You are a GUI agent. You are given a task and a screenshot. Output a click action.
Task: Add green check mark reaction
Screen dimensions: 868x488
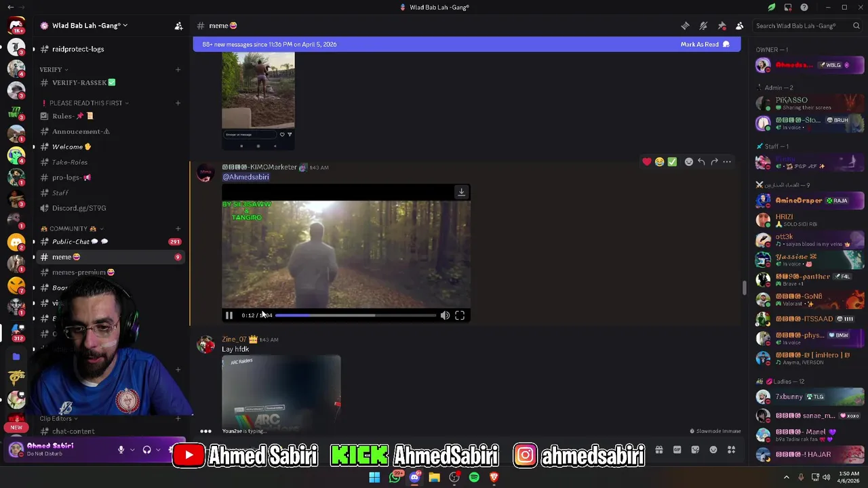pyautogui.click(x=672, y=162)
